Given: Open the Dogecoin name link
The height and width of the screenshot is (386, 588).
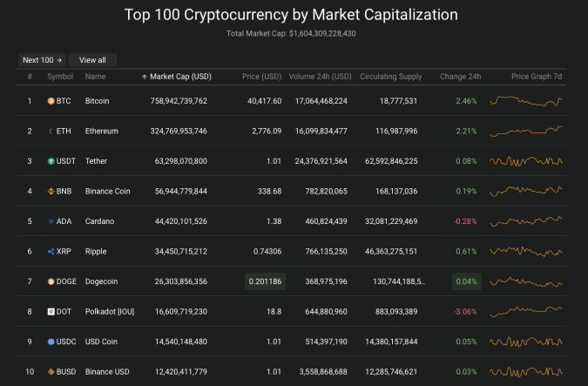Looking at the screenshot, I should (101, 281).
